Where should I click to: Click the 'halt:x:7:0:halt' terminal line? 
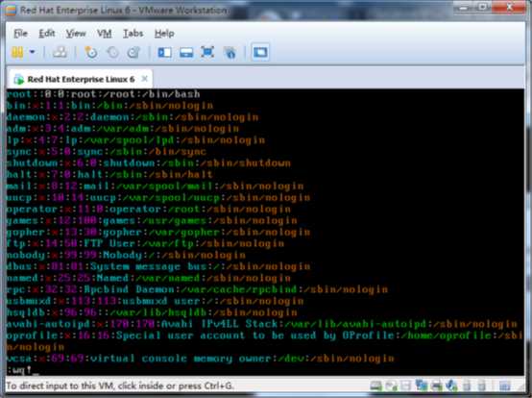pos(109,175)
